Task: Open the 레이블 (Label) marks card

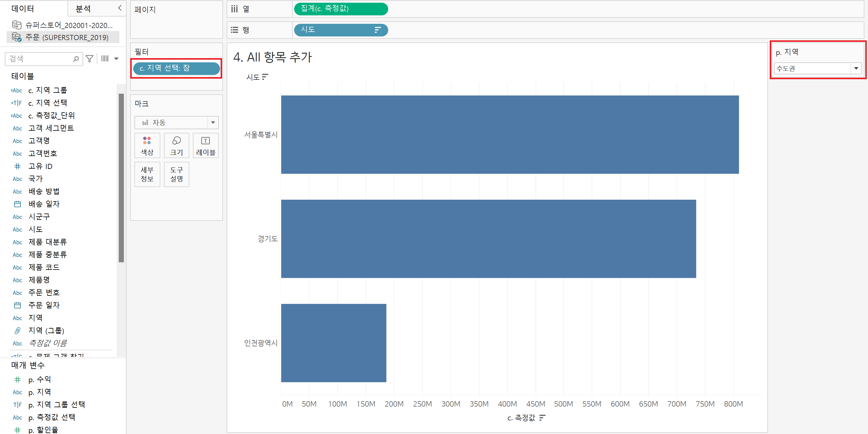Action: pos(206,145)
